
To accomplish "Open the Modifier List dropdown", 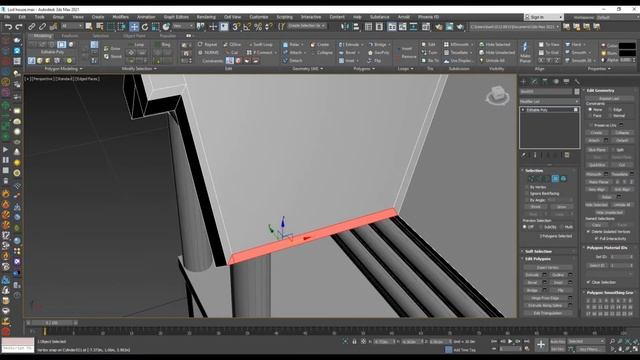I will tap(549, 101).
